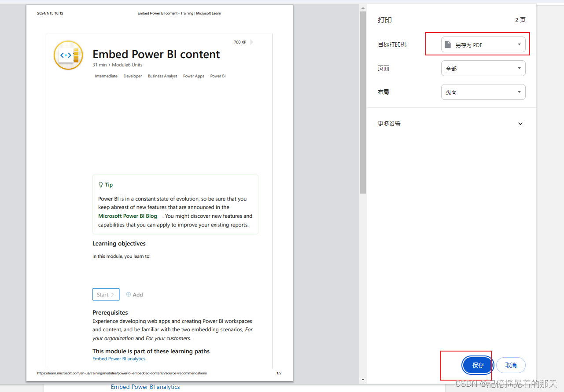564x392 pixels.
Task: Click the 31 min Module 6 Units text
Action: click(x=118, y=65)
